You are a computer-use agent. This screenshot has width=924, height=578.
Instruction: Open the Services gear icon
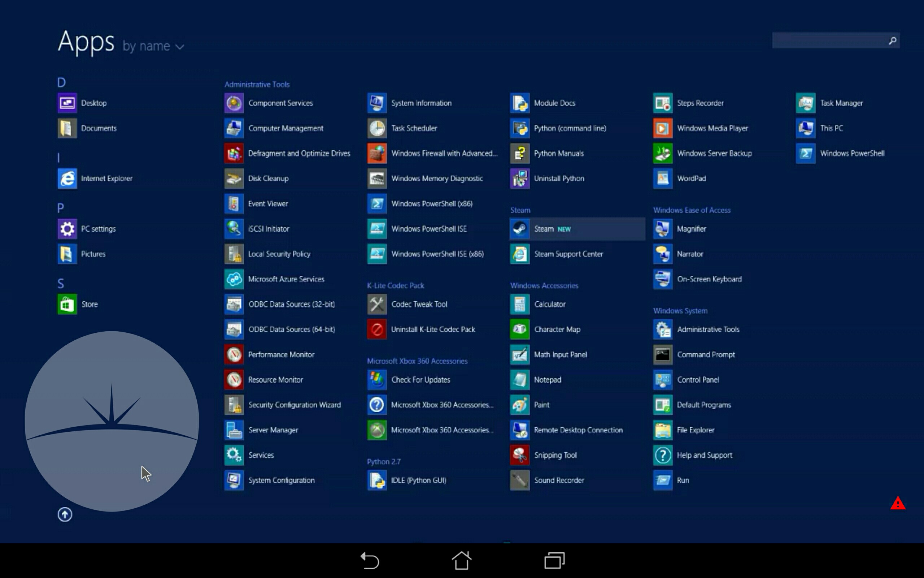click(x=234, y=455)
